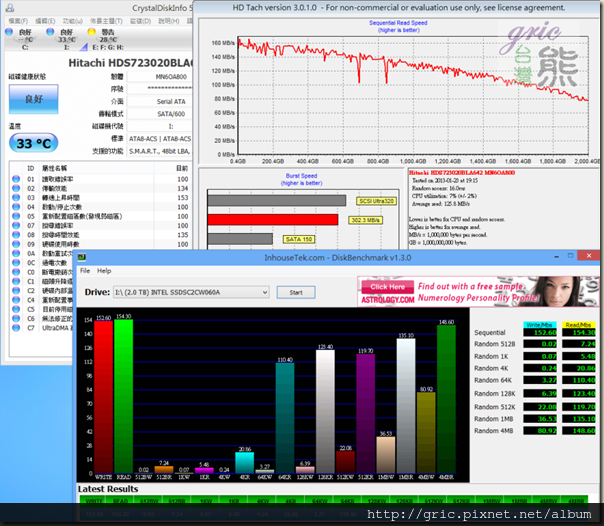Click the DiskBenchmark window title bar icon
This screenshot has height=526, width=604.
82,257
